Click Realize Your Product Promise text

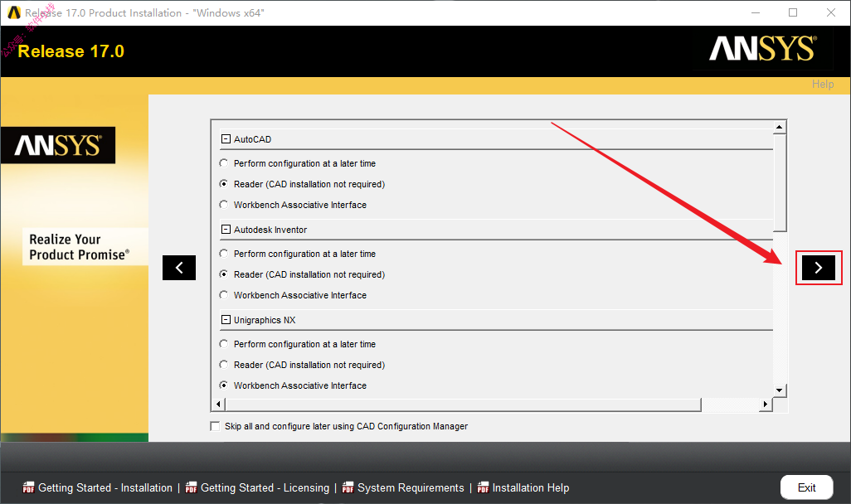[80, 247]
